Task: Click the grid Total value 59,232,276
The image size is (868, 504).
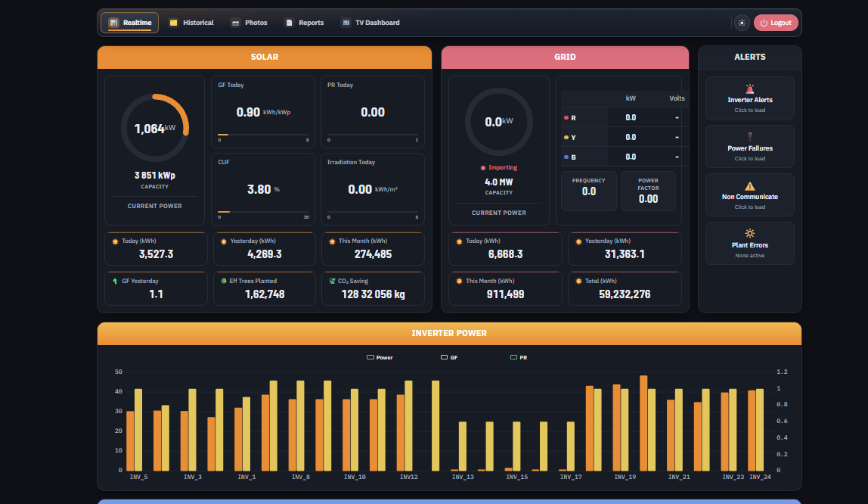Action: (x=625, y=294)
